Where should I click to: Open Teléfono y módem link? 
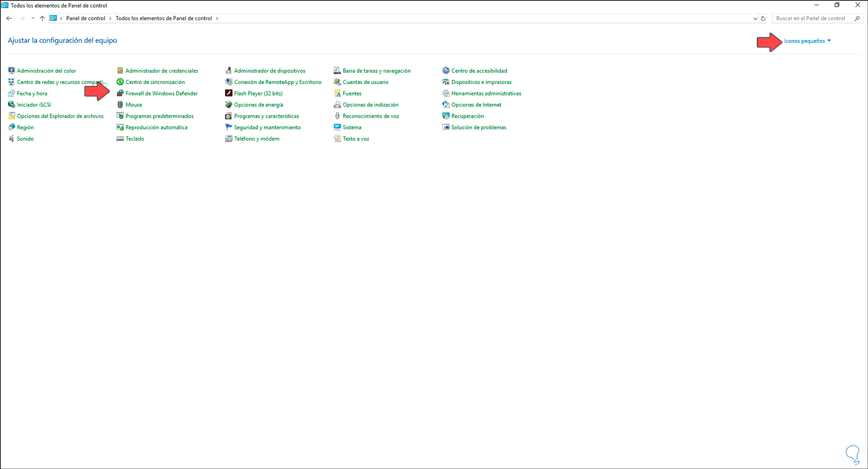(x=257, y=139)
